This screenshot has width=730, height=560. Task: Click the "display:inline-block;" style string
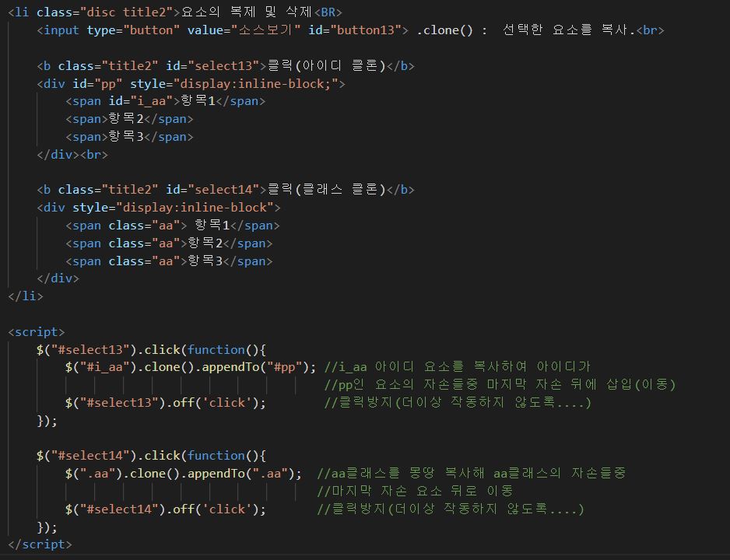click(255, 84)
